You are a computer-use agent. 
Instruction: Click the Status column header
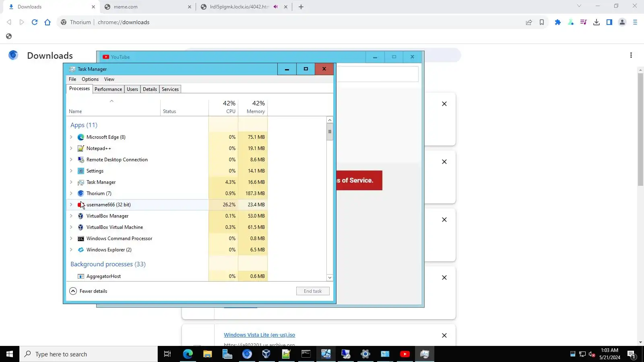[185, 107]
